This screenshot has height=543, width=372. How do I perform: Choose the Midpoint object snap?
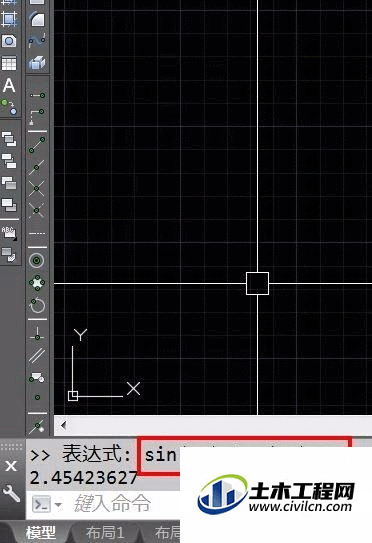coord(37,168)
